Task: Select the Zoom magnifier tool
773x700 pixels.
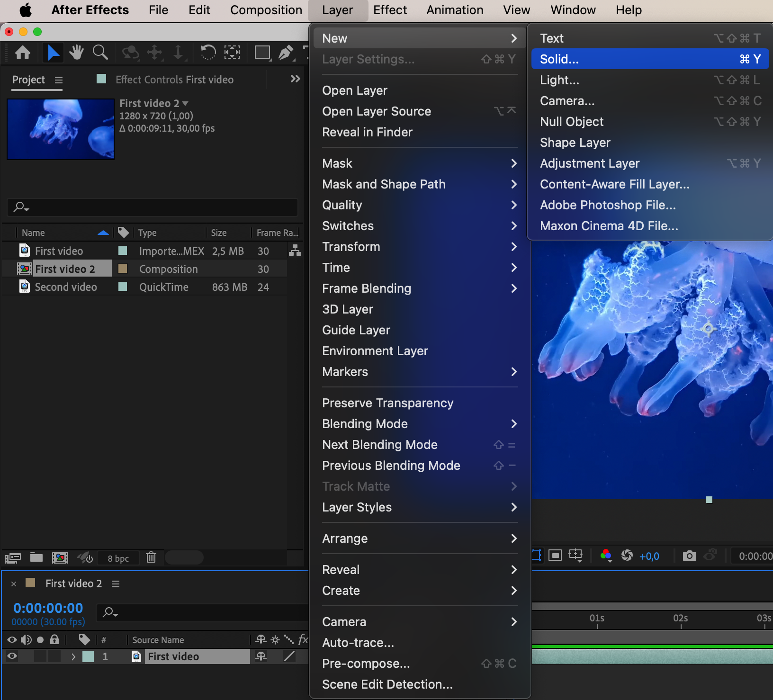Action: pos(100,52)
